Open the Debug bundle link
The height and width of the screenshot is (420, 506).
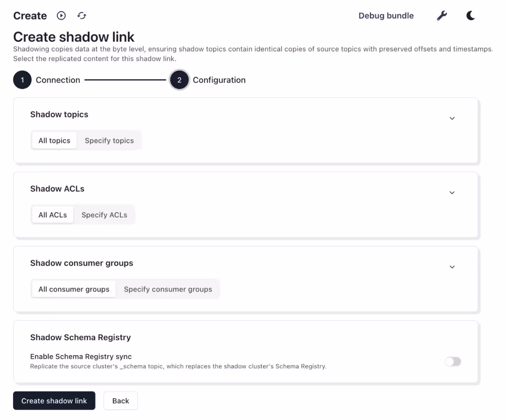tap(386, 16)
